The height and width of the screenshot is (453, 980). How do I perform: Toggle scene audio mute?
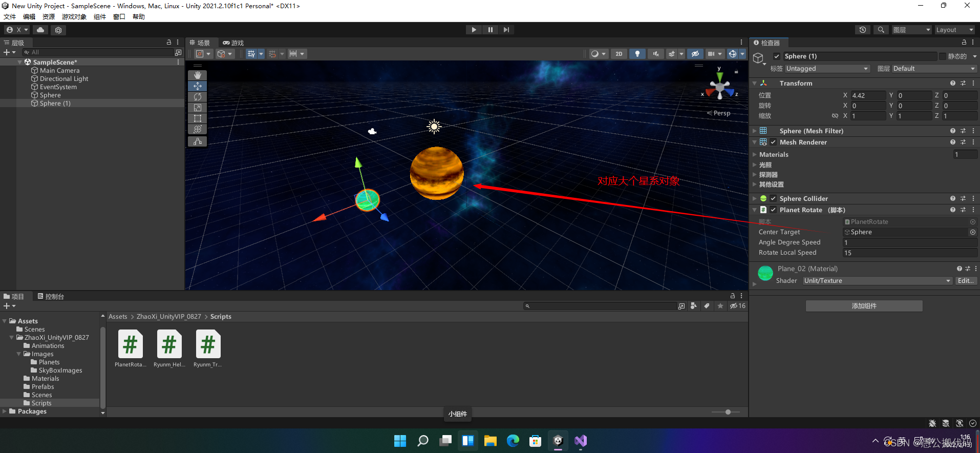coord(655,54)
